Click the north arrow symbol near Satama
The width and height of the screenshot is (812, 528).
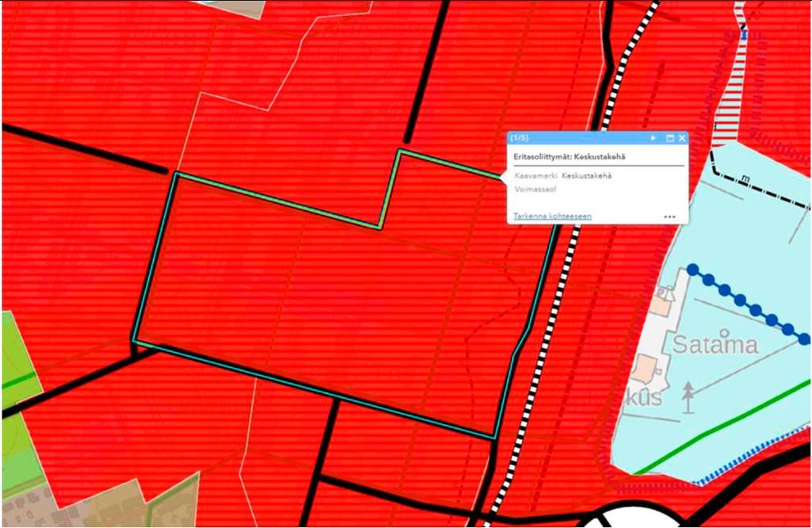point(688,397)
